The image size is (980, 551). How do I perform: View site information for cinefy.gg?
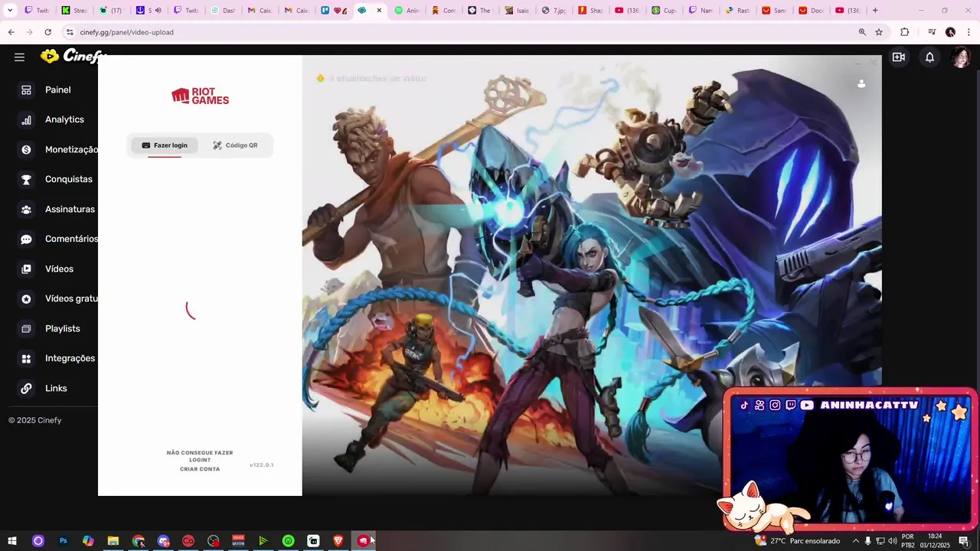70,32
